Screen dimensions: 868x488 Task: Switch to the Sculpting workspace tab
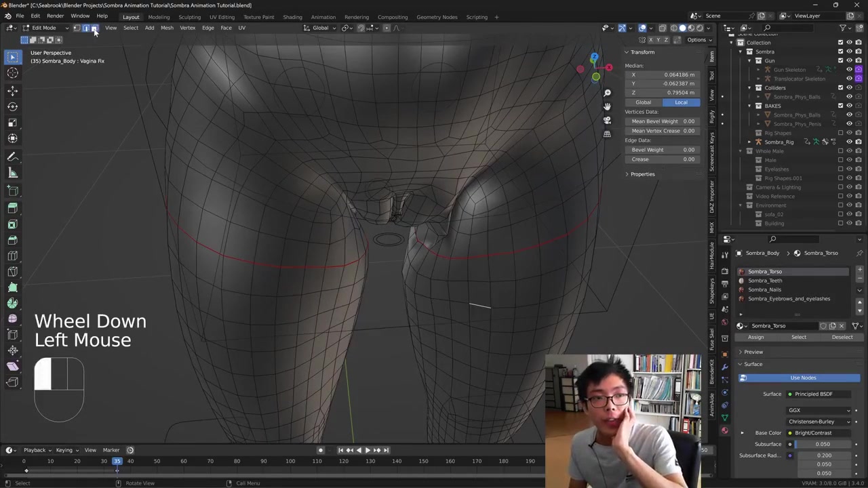(x=189, y=17)
